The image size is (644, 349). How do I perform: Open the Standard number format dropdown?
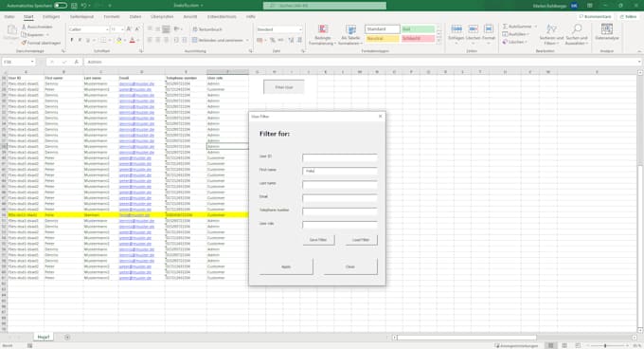(x=300, y=29)
